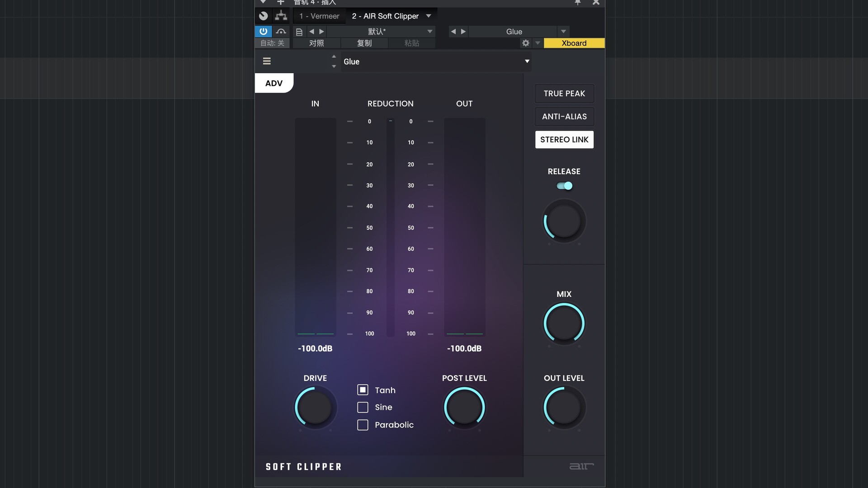The width and height of the screenshot is (868, 488).
Task: Click the settings gear icon
Action: pyautogui.click(x=525, y=43)
